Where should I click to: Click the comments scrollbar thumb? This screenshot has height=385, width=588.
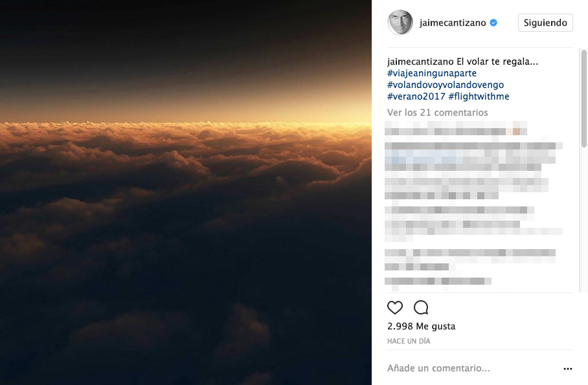583,97
